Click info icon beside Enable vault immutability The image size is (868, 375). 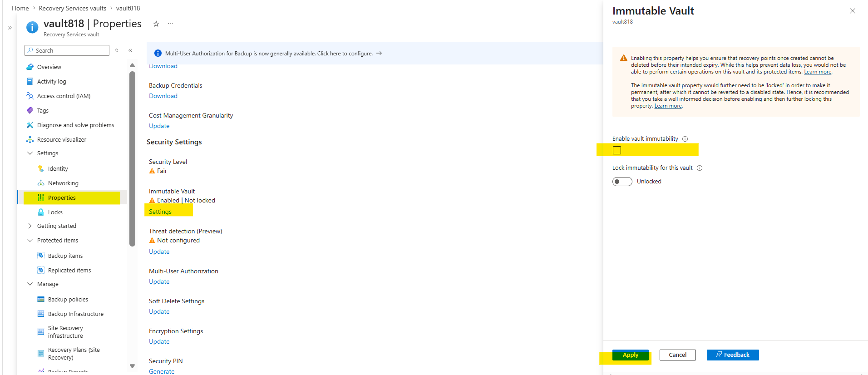[x=685, y=139]
